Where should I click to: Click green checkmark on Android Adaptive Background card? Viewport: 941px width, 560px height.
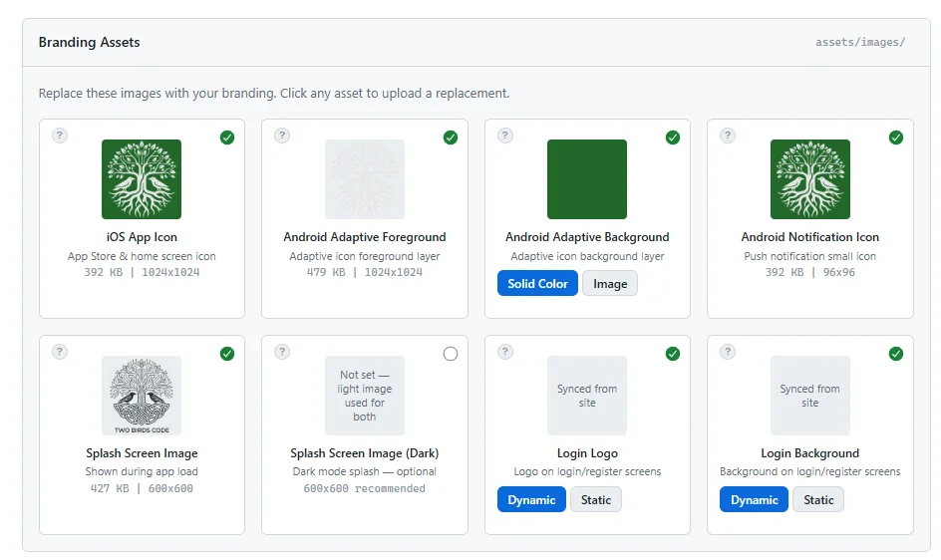[673, 138]
